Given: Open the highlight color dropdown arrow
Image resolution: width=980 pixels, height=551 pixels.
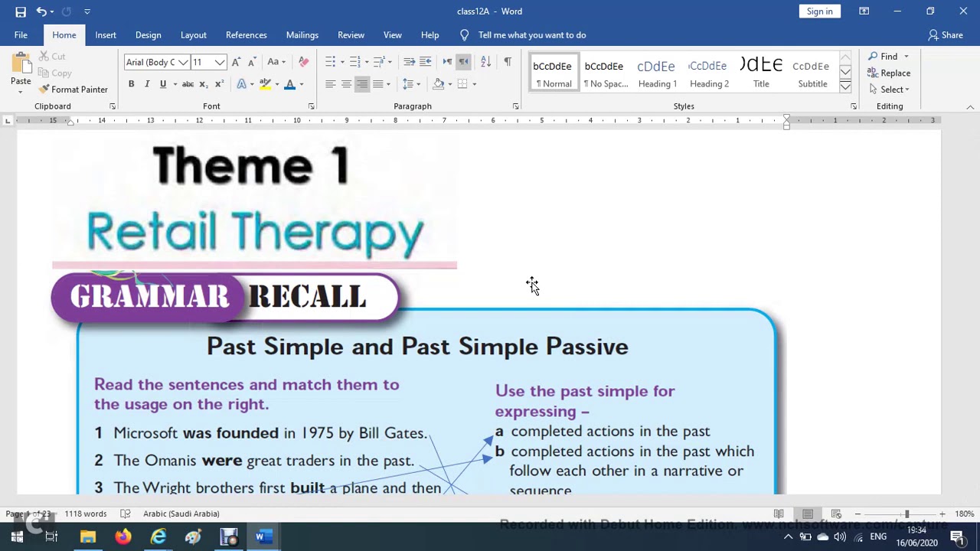Looking at the screenshot, I should 276,84.
